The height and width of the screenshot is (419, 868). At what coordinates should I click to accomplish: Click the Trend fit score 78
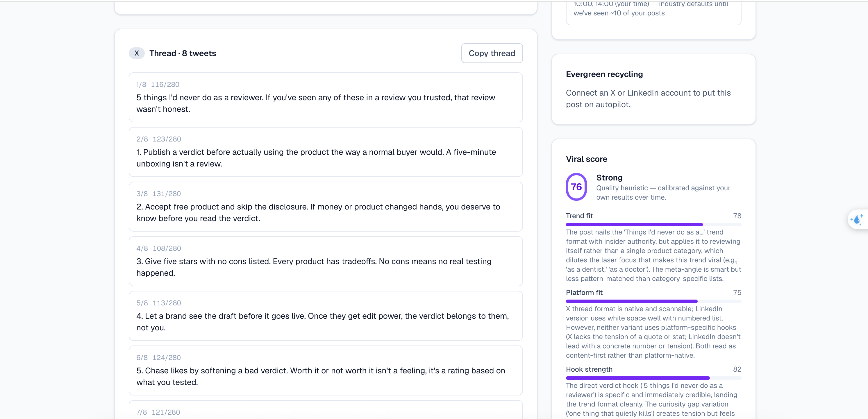tap(737, 216)
